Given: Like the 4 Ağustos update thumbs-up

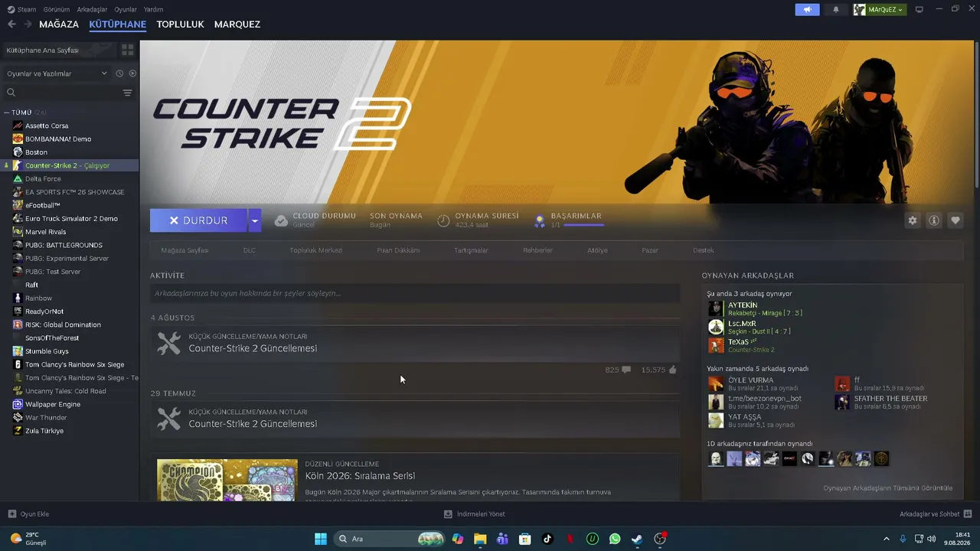Looking at the screenshot, I should 672,370.
